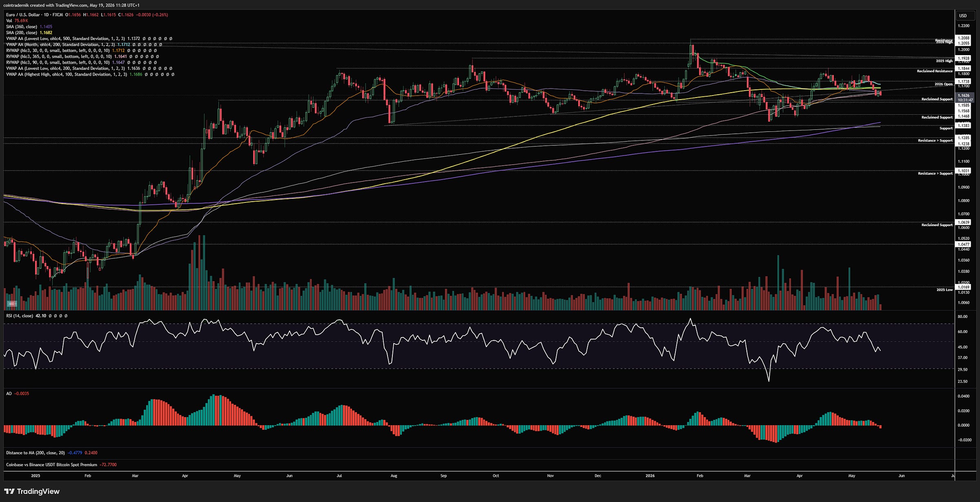Click the Jun label at the axis right end
The width and height of the screenshot is (980, 502).
(x=902, y=475)
